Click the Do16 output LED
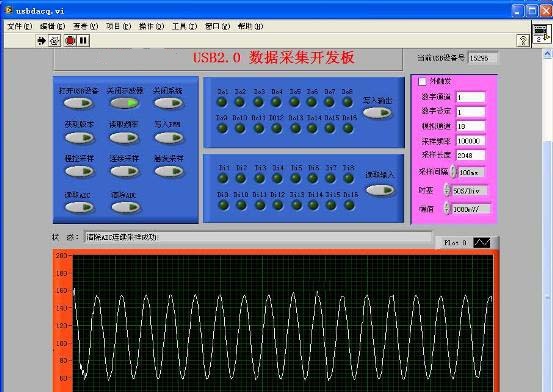The image size is (553, 392). coord(348,128)
